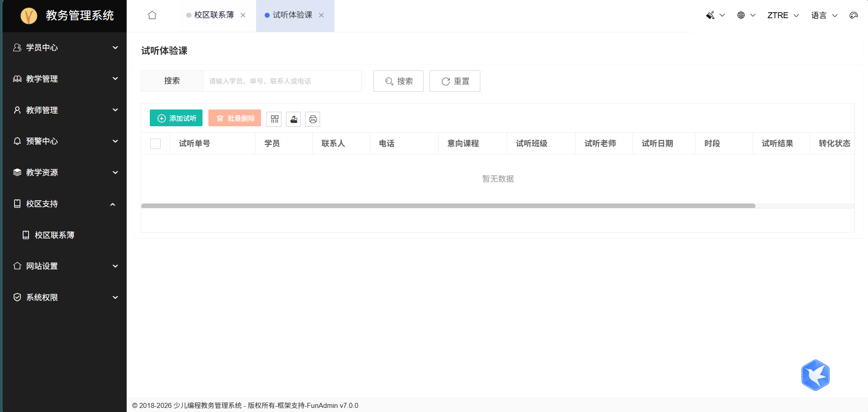Screen dimensions: 868x412
Task: Click the clear cache brush icon
Action: point(710,15)
